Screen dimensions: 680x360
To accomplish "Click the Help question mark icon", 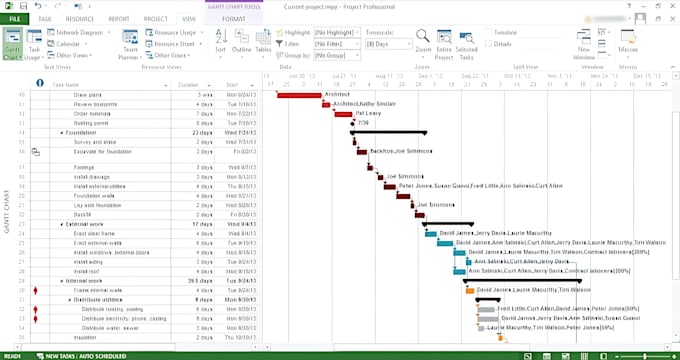I will pyautogui.click(x=629, y=6).
